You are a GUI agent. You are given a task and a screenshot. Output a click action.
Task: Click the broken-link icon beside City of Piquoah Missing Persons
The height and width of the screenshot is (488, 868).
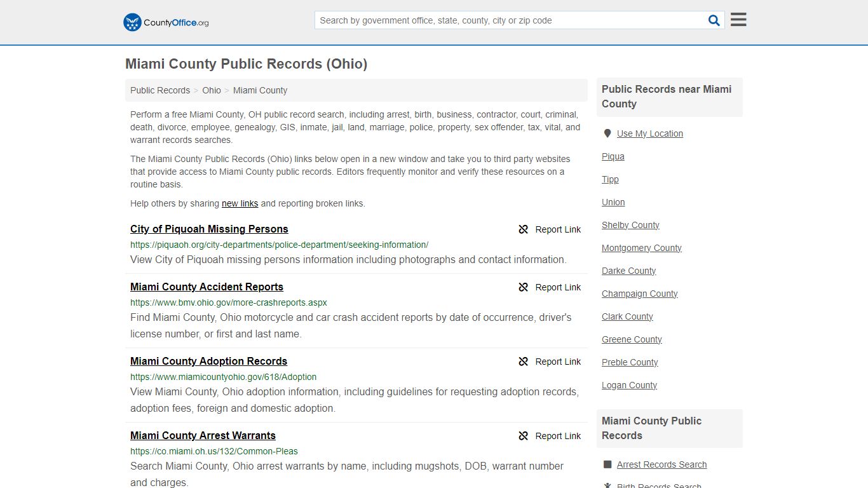point(524,229)
